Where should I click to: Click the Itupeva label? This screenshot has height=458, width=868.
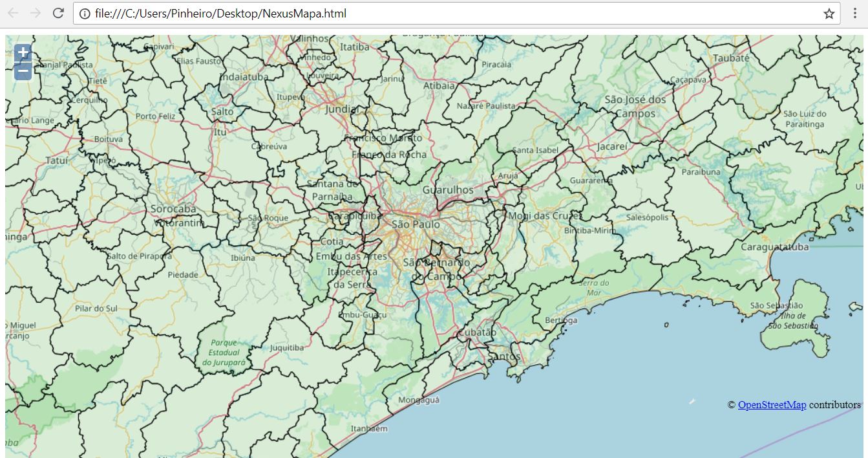(x=290, y=97)
